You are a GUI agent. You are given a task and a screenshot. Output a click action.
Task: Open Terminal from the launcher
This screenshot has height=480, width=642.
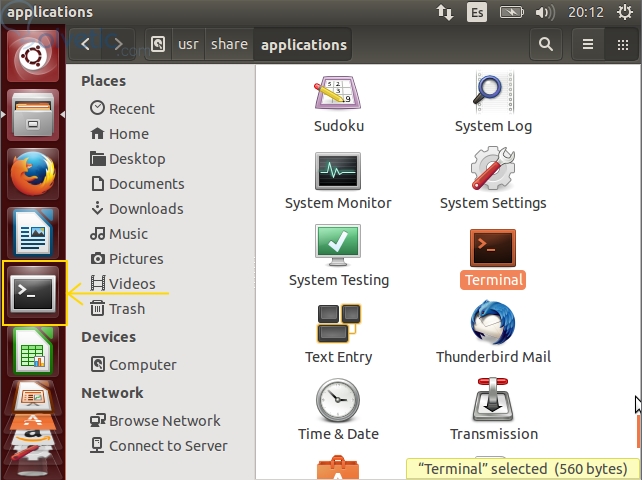click(33, 293)
